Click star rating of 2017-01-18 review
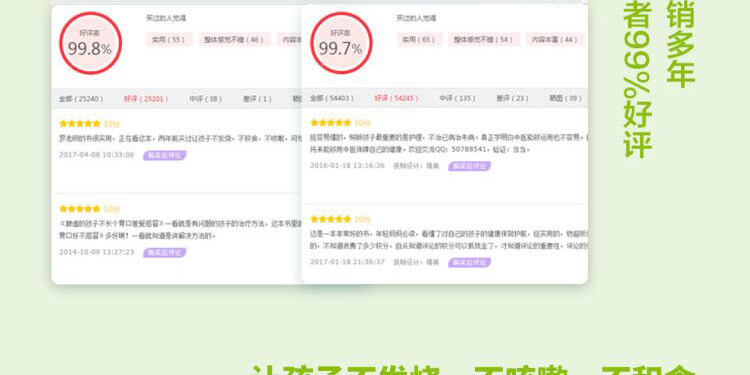This screenshot has width=750, height=375. pyautogui.click(x=331, y=220)
